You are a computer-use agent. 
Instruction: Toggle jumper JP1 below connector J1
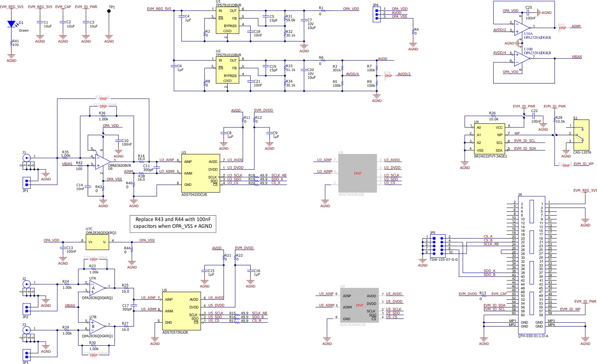(26, 183)
